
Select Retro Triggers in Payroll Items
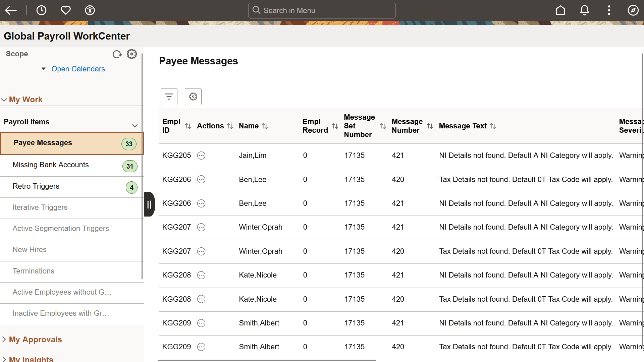[36, 186]
